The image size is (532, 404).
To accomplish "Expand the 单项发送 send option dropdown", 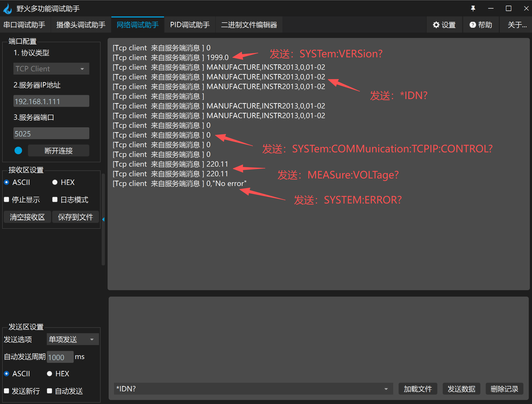I will pos(73,339).
